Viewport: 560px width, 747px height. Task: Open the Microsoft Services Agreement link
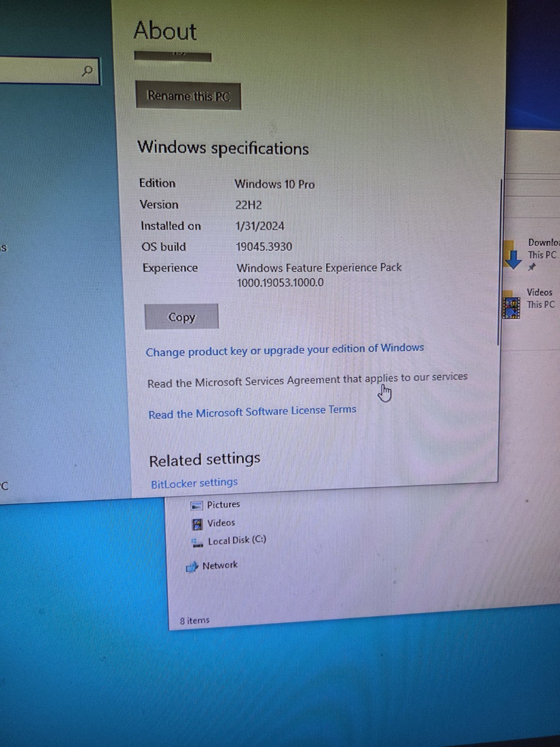click(307, 380)
